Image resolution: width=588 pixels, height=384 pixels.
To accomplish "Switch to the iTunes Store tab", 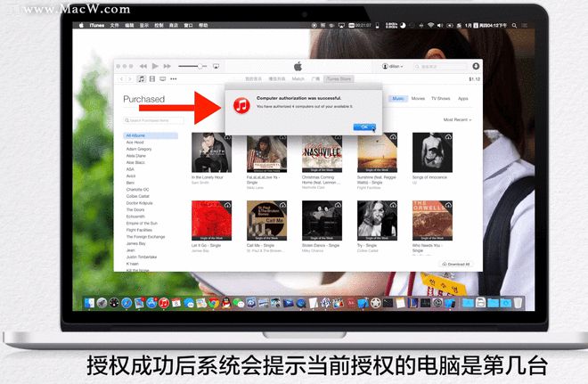I will [339, 78].
